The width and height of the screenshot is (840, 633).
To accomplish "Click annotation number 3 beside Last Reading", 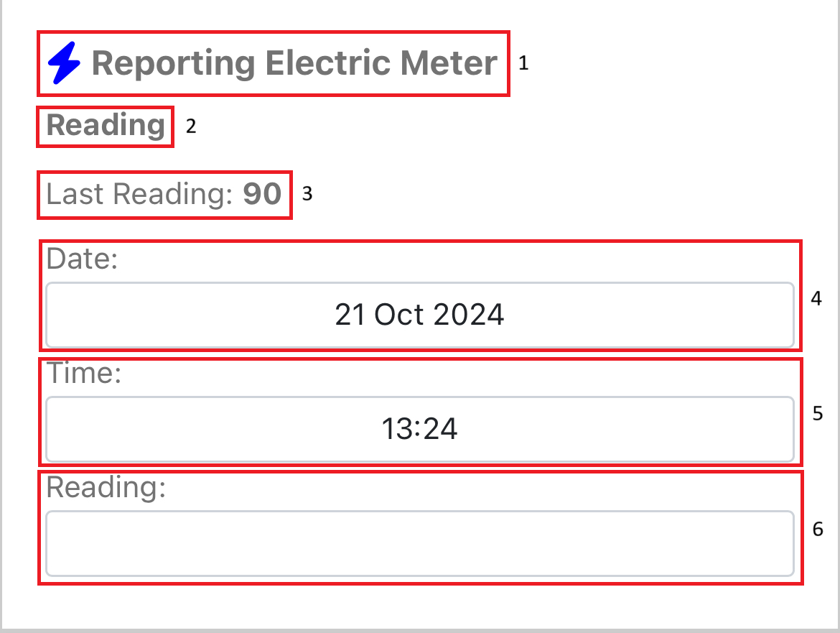I will [x=307, y=194].
